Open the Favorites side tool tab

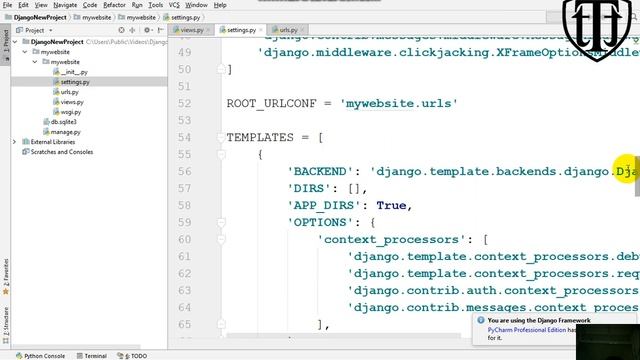(6, 277)
